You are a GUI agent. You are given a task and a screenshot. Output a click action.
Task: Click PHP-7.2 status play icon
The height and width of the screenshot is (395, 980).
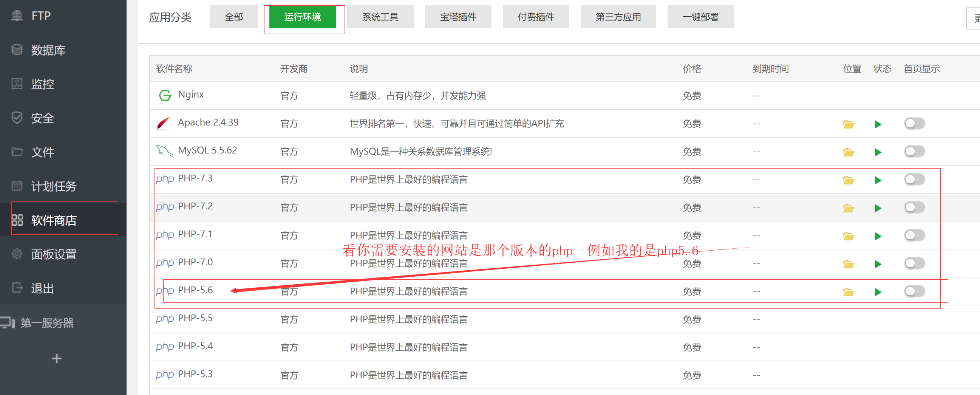click(878, 208)
